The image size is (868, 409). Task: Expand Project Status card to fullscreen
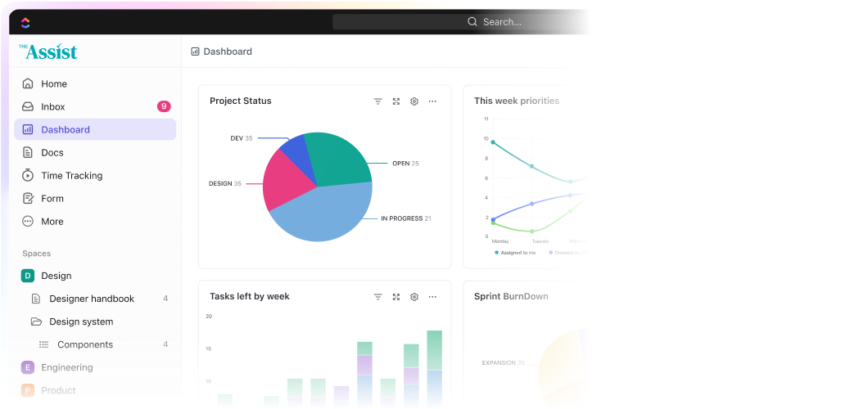(x=396, y=101)
